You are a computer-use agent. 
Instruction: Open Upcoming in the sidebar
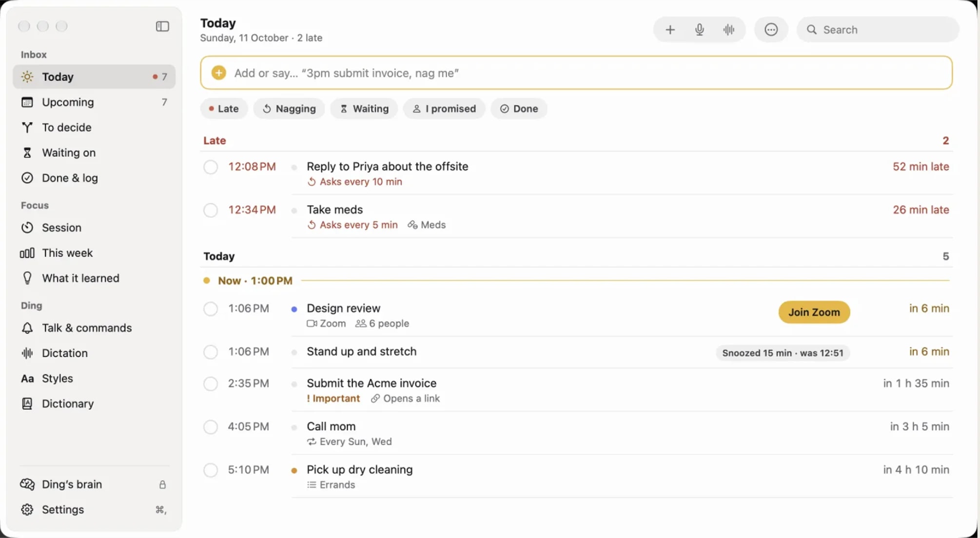coord(94,102)
